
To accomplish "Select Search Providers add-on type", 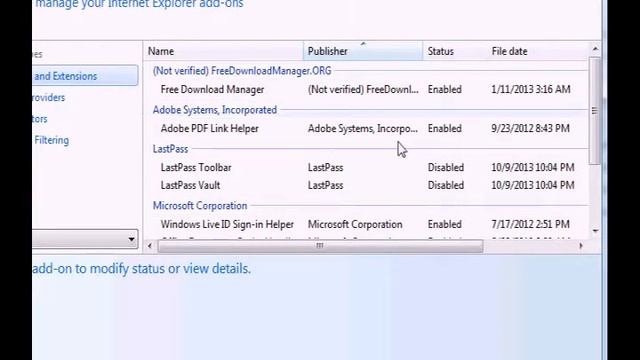I will coord(49,98).
